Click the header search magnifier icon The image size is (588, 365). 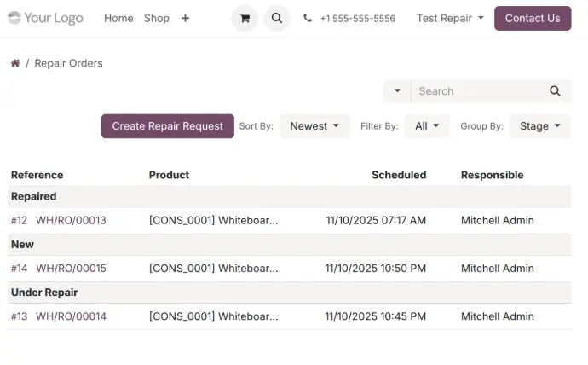click(x=276, y=18)
